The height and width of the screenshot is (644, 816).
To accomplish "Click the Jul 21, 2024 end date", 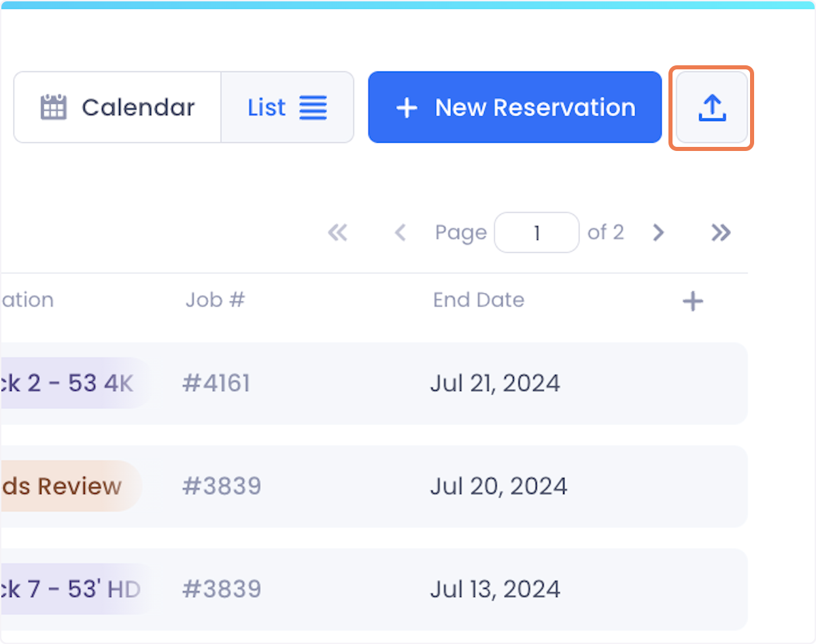I will pyautogui.click(x=495, y=384).
